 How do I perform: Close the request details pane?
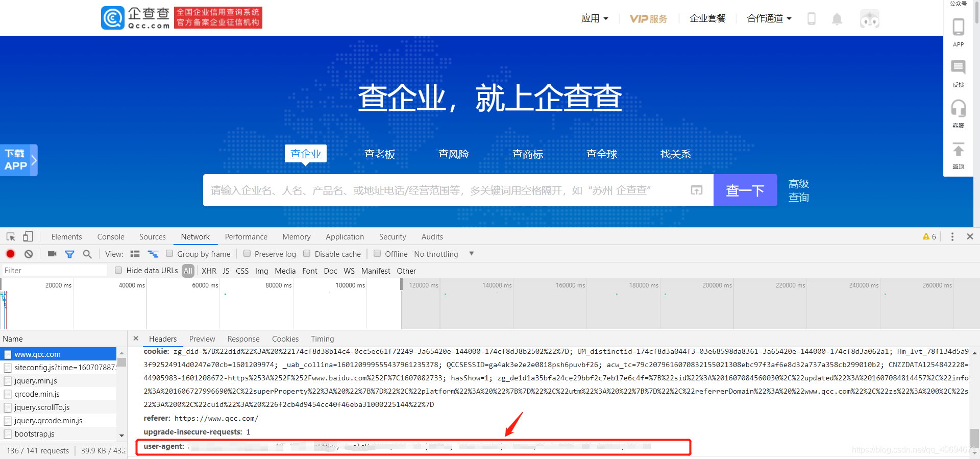coord(136,338)
